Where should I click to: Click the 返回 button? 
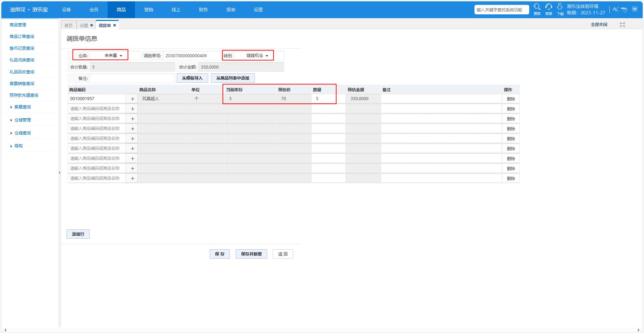pyautogui.click(x=283, y=254)
